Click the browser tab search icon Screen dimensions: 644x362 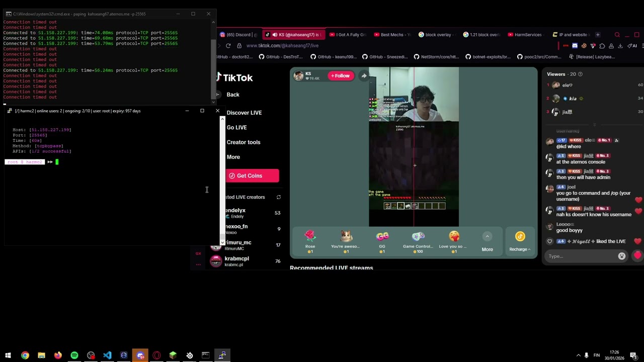point(617,35)
